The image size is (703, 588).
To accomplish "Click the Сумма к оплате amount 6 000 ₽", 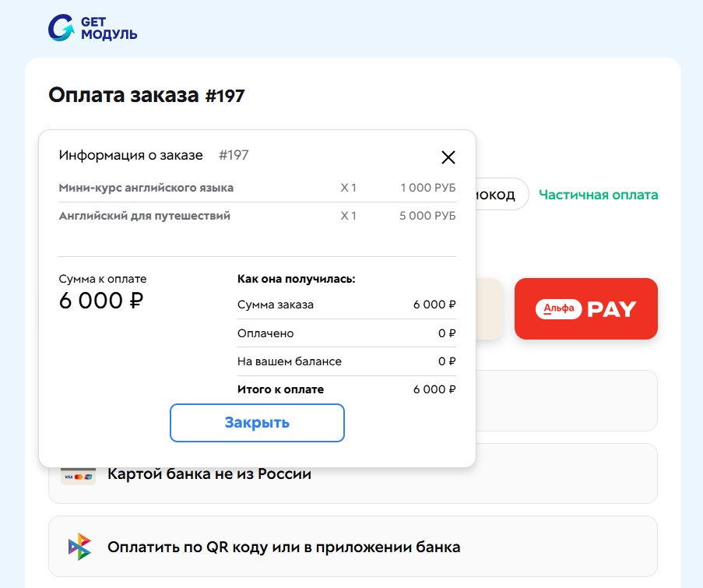I will (100, 301).
